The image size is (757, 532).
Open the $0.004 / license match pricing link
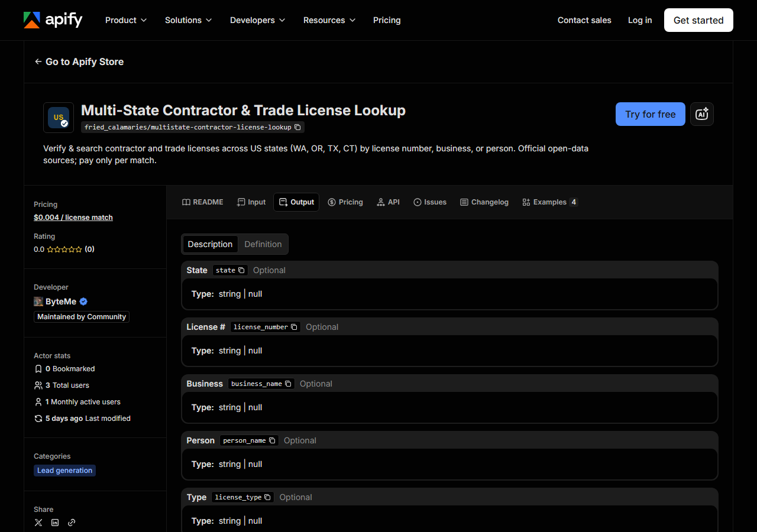coord(73,218)
